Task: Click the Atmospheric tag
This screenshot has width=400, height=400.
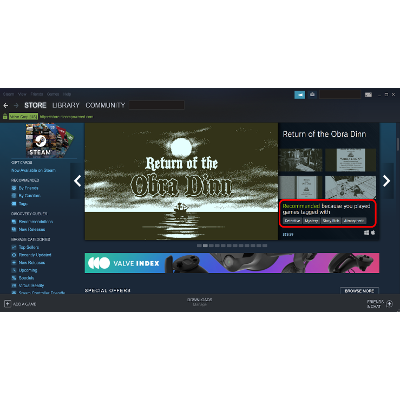Action: (x=354, y=221)
